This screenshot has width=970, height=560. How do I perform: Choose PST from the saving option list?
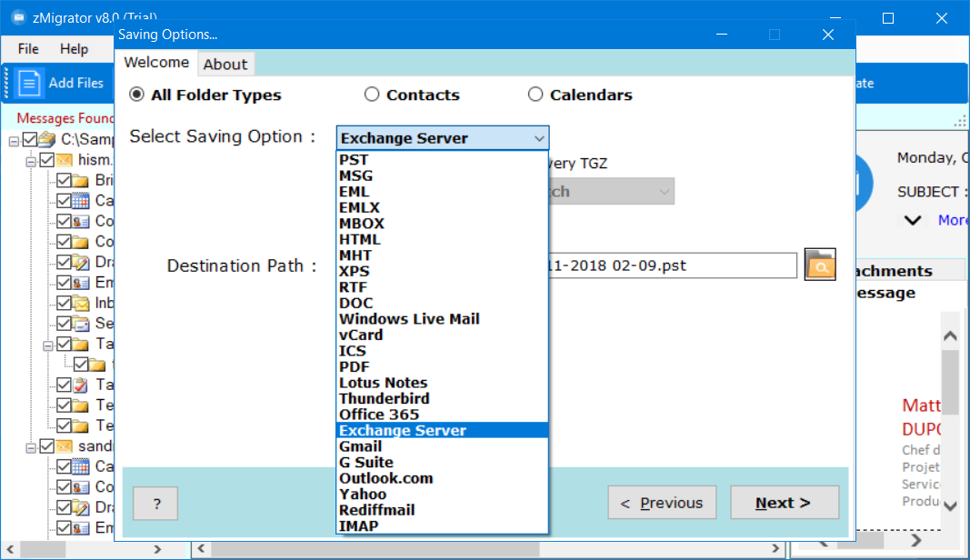[443, 160]
